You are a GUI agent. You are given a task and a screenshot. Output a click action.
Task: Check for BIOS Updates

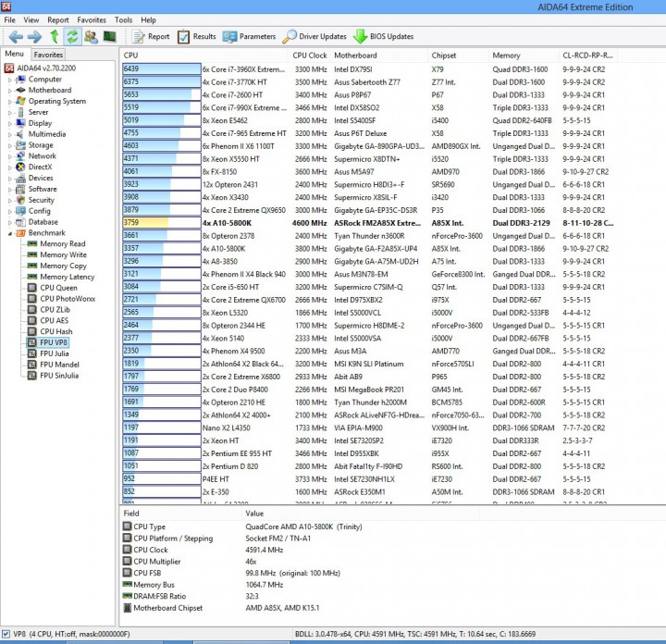(383, 36)
